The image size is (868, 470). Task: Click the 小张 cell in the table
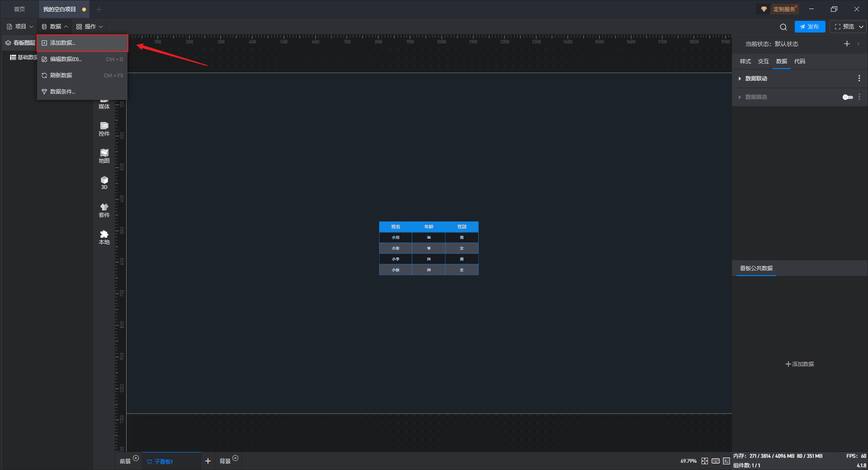[396, 248]
